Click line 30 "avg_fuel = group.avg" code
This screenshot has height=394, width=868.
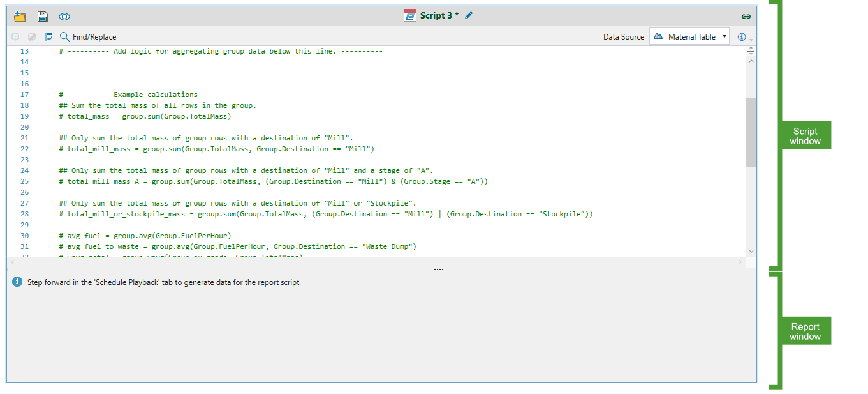click(x=145, y=236)
